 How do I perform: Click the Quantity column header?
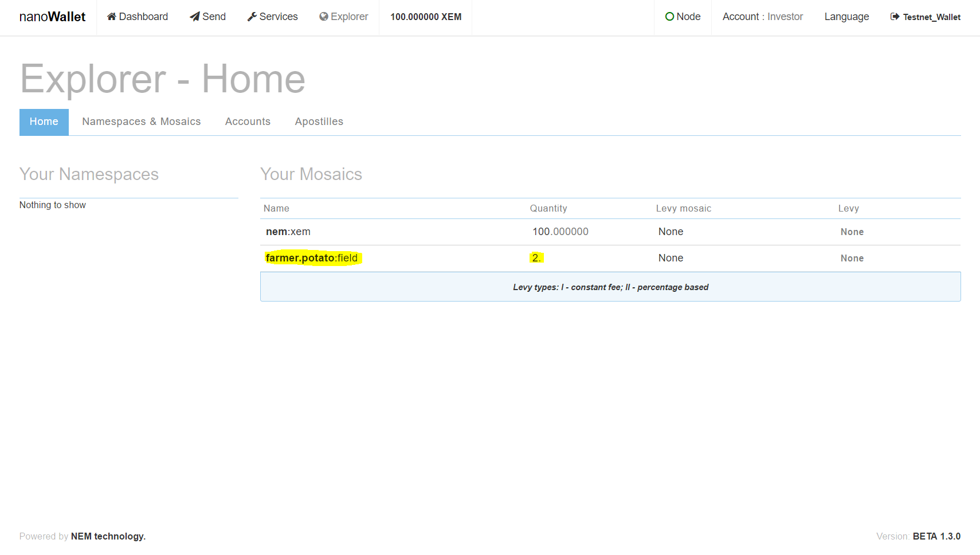click(548, 209)
